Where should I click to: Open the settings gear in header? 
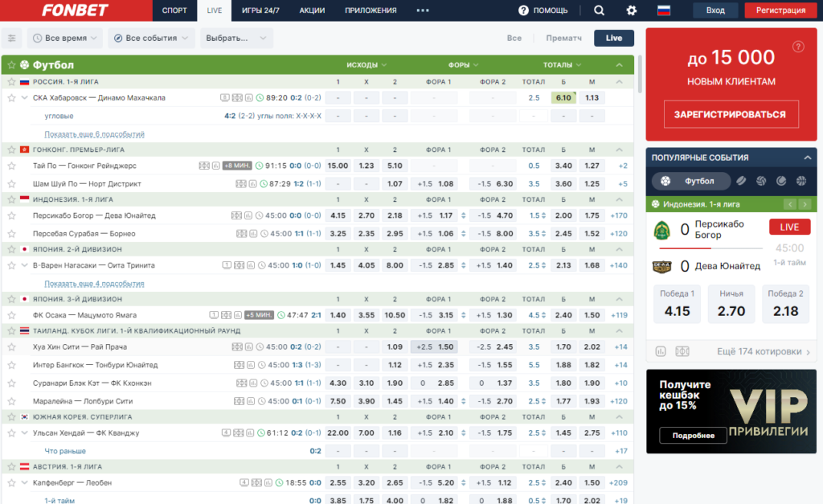pyautogui.click(x=632, y=10)
